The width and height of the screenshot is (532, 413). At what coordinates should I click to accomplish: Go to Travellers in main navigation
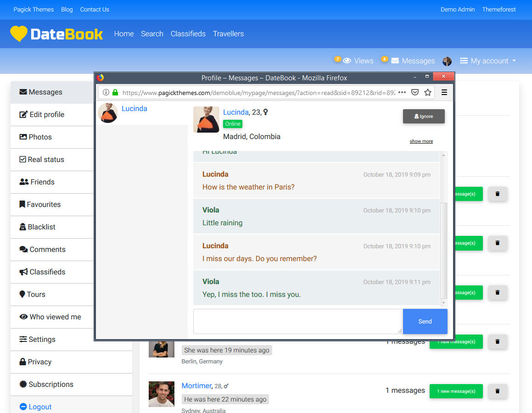(228, 34)
